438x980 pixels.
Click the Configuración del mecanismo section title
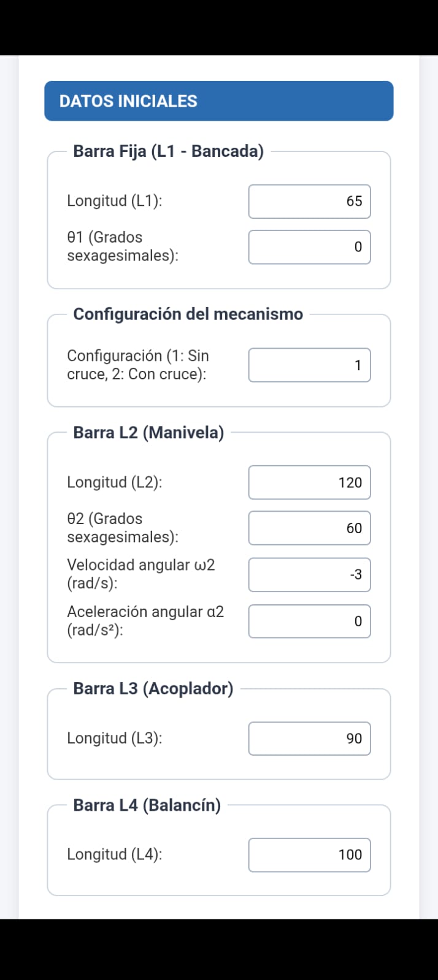(x=188, y=314)
